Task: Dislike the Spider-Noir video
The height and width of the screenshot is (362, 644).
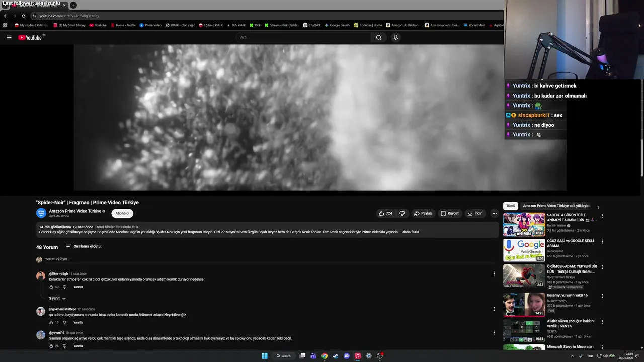Action: tap(402, 213)
